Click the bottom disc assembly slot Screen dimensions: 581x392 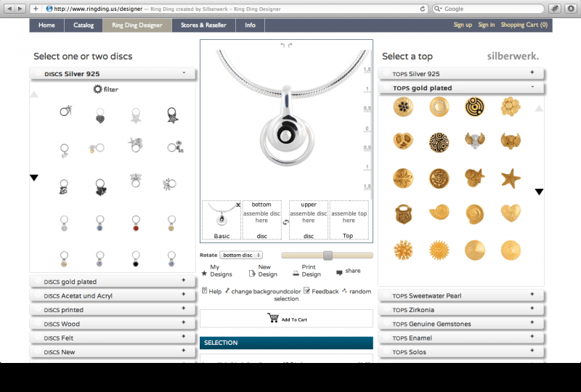click(x=261, y=220)
